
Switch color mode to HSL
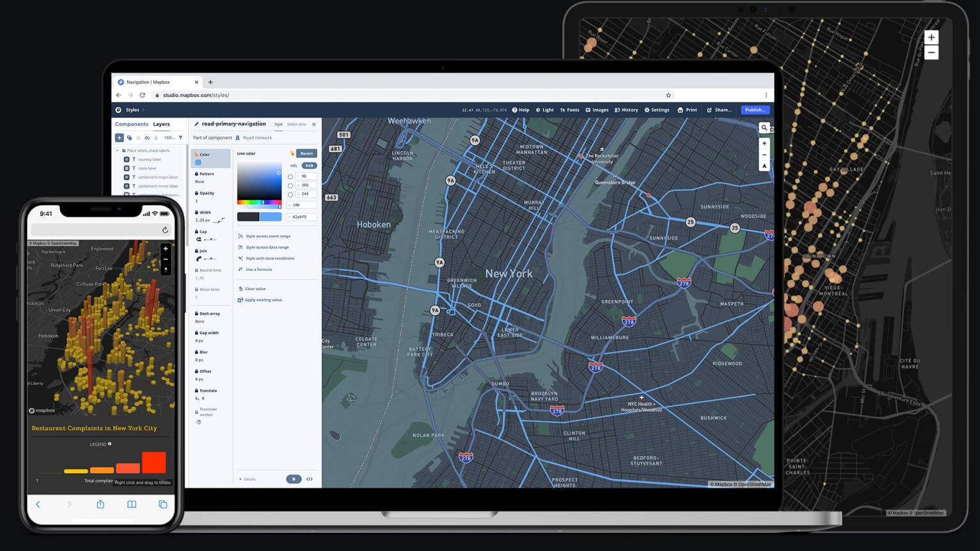pyautogui.click(x=294, y=166)
